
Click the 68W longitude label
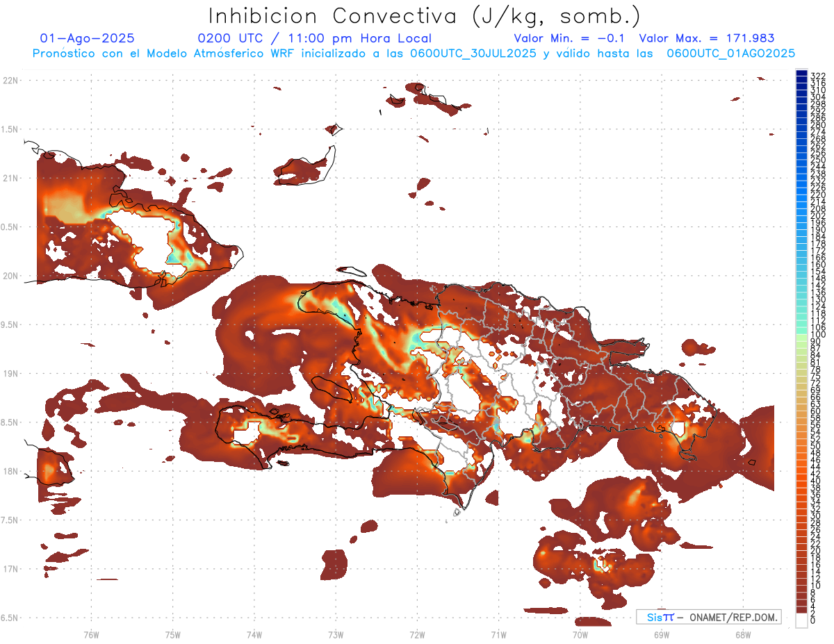pyautogui.click(x=742, y=634)
